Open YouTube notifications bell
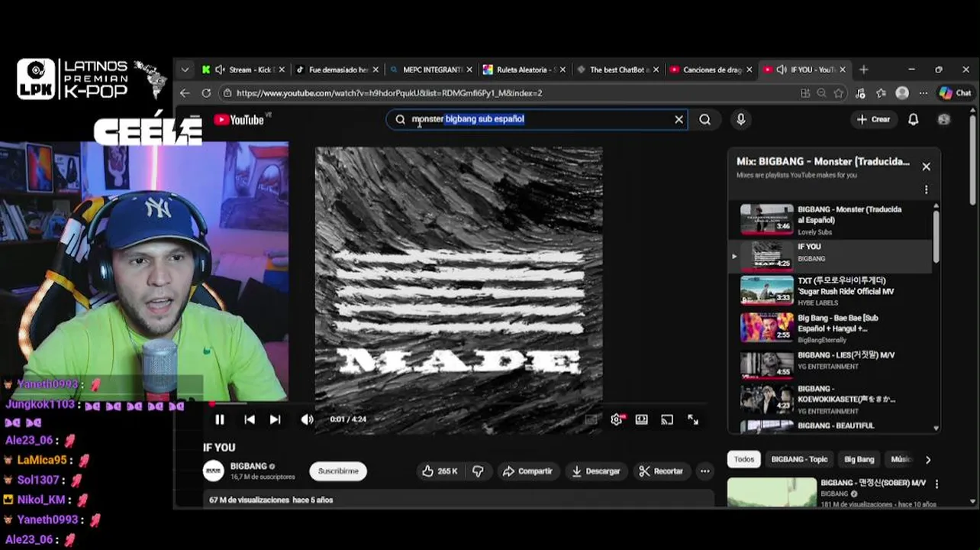980x550 pixels. tap(913, 119)
